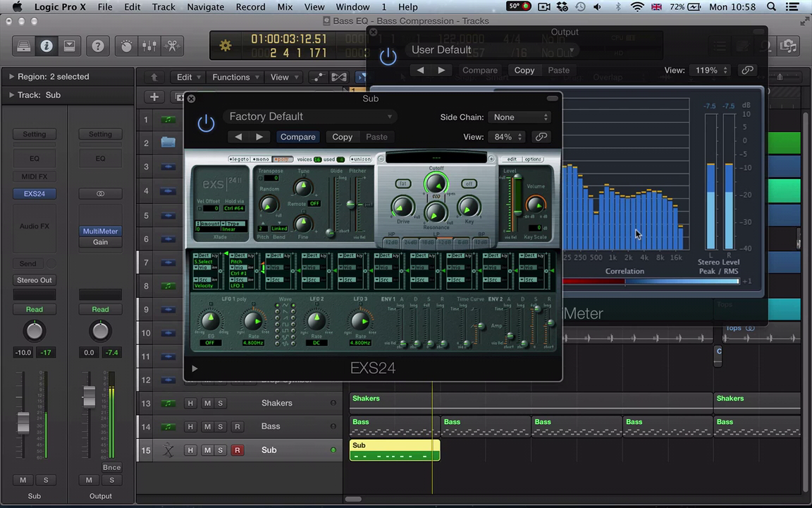The image size is (812, 508).
Task: Open Factory Default preset menu
Action: (x=310, y=117)
